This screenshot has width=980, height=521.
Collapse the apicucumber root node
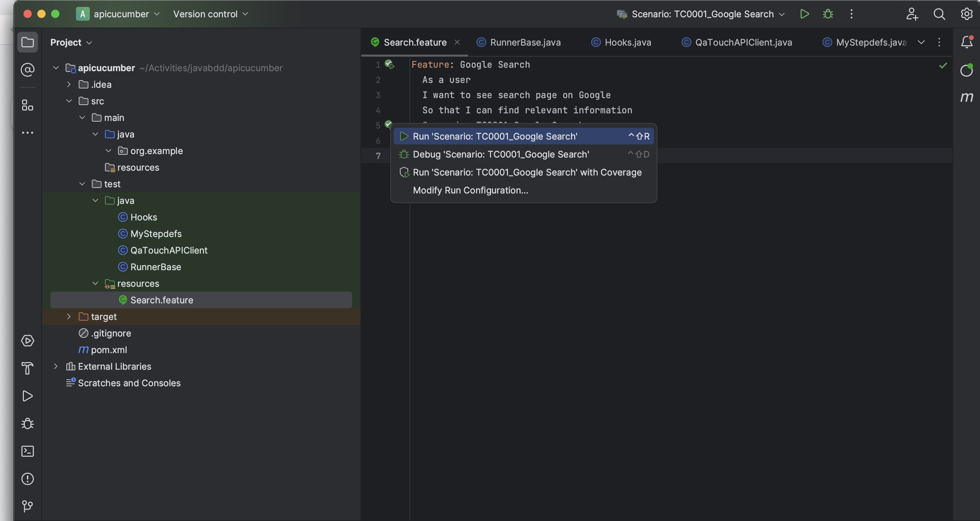coord(56,68)
